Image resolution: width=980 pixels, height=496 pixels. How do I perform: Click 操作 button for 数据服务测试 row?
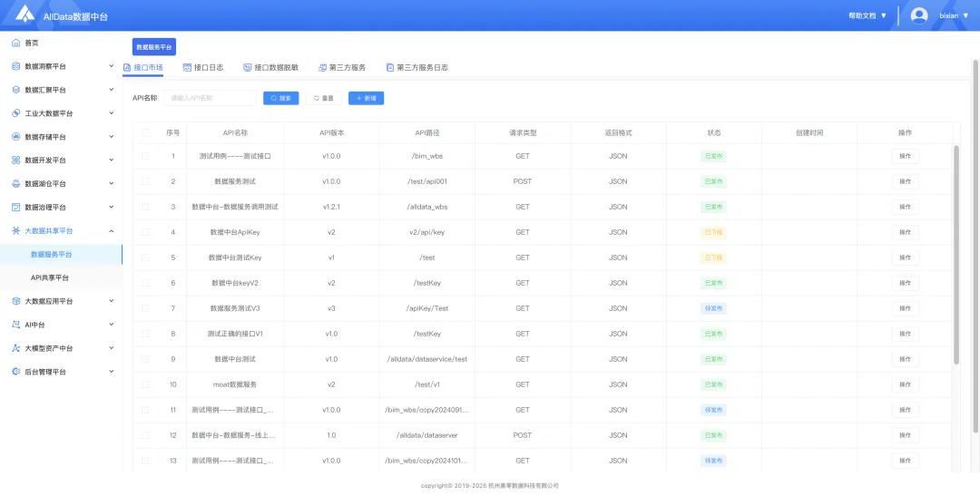pos(905,181)
